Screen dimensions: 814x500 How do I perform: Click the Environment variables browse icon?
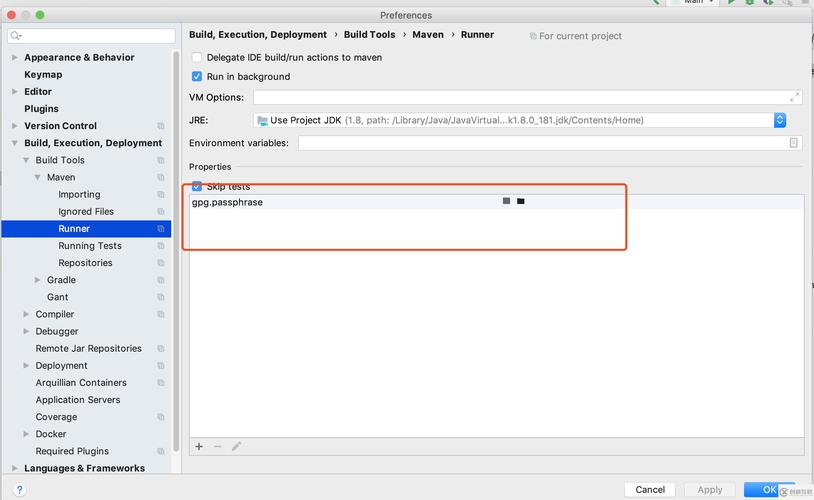click(x=794, y=143)
